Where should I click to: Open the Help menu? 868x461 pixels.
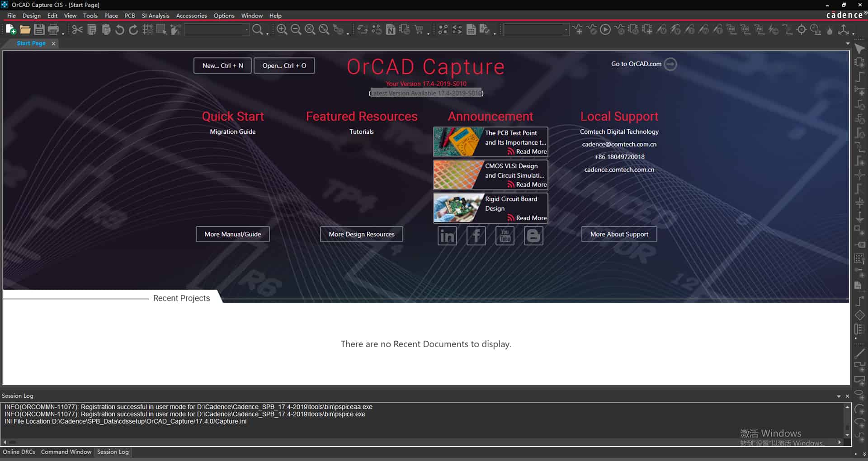pos(275,15)
